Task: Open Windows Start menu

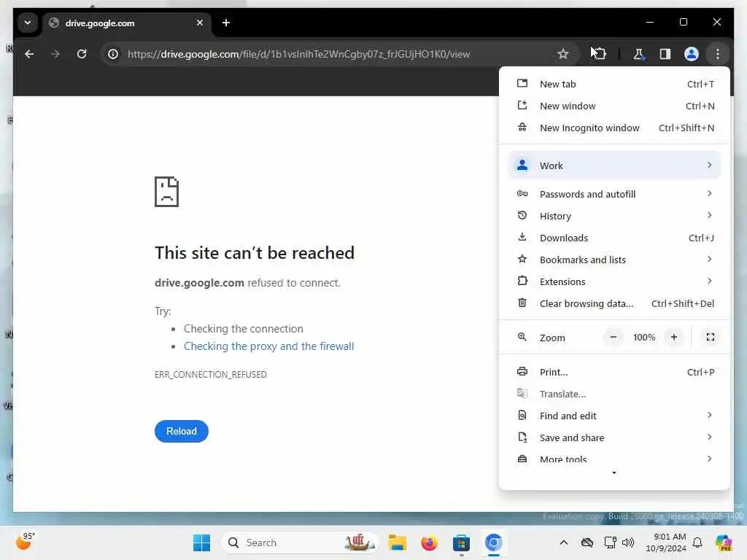Action: [x=201, y=542]
